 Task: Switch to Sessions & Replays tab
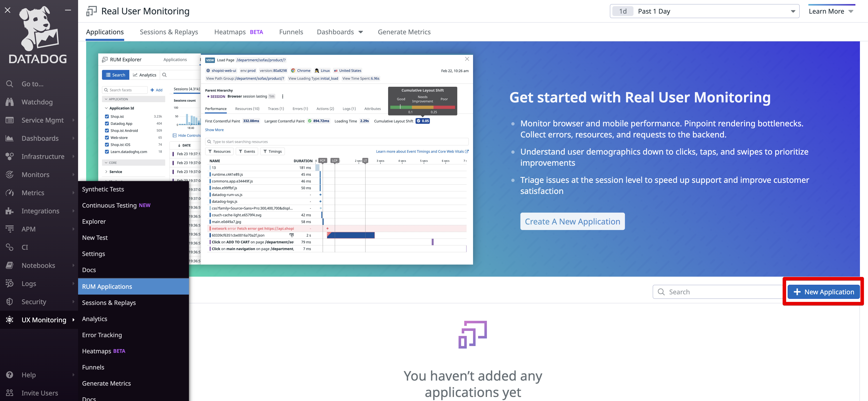click(169, 32)
